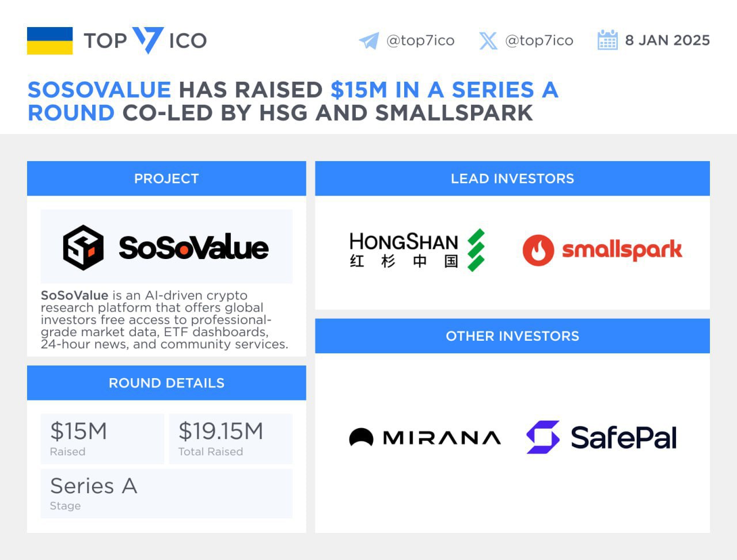
Task: Click the calendar icon near date
Action: pos(607,40)
